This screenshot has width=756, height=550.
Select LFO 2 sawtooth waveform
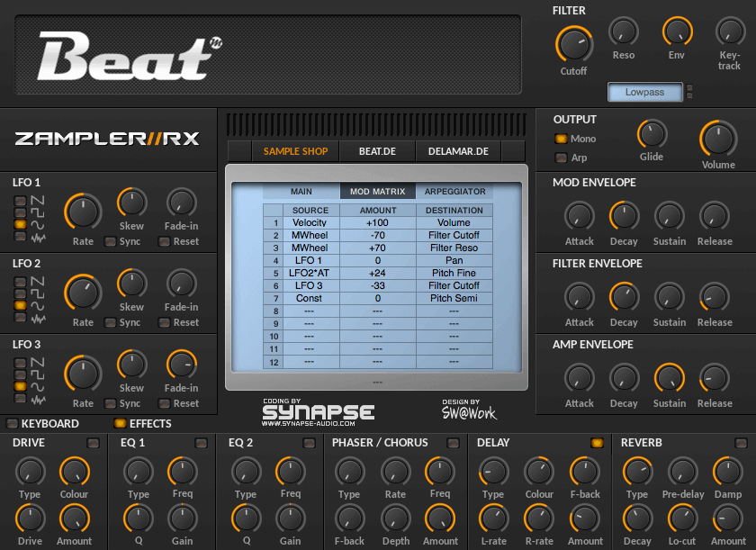click(20, 282)
